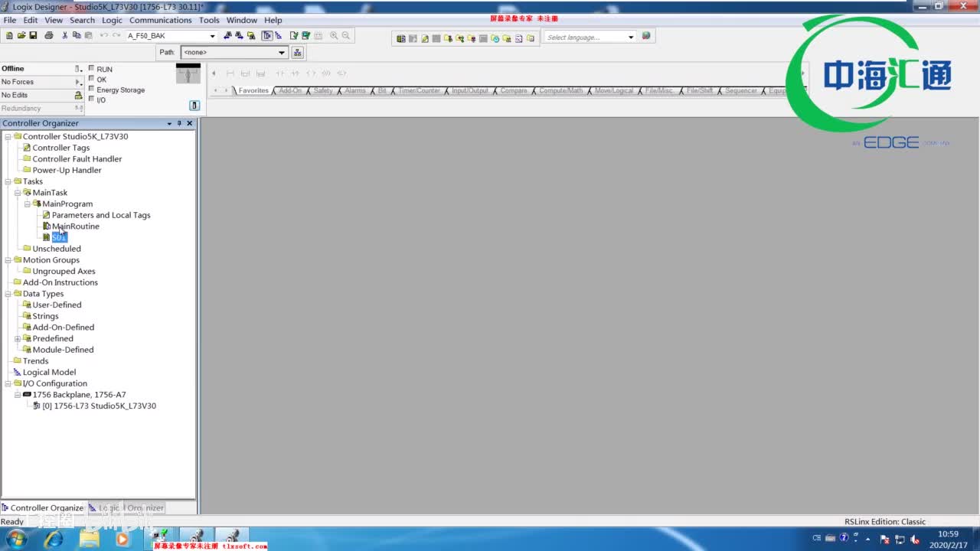Click the I/O status indicator box
Image resolution: width=980 pixels, height=551 pixels.
[92, 99]
